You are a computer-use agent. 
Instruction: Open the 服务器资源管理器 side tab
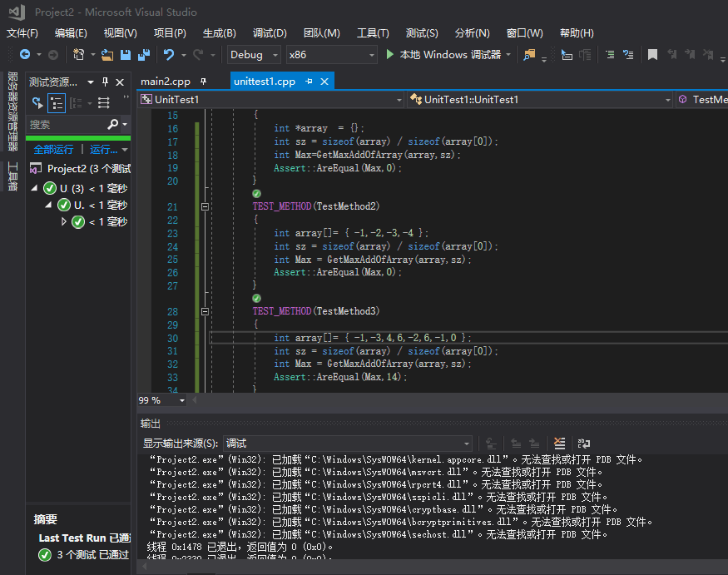12,111
